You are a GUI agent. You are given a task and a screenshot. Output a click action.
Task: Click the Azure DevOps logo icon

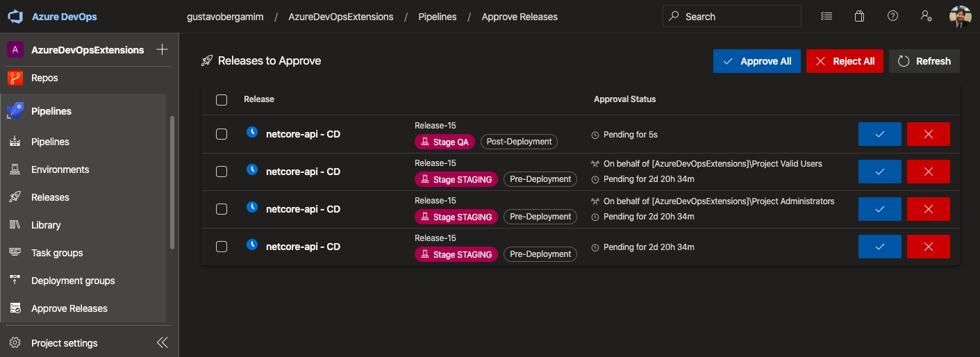coord(15,17)
